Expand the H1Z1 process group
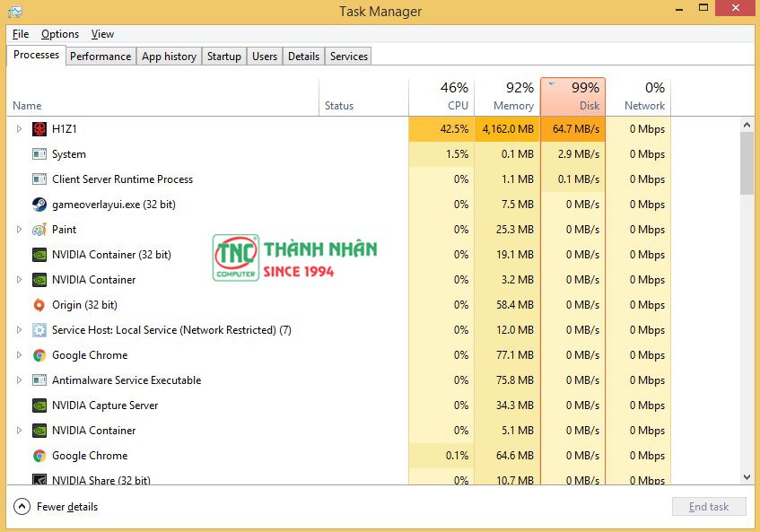 (19, 129)
